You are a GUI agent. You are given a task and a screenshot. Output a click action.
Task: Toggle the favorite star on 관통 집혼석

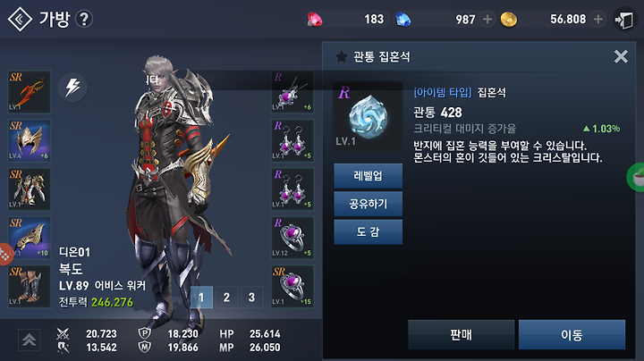[x=341, y=56]
